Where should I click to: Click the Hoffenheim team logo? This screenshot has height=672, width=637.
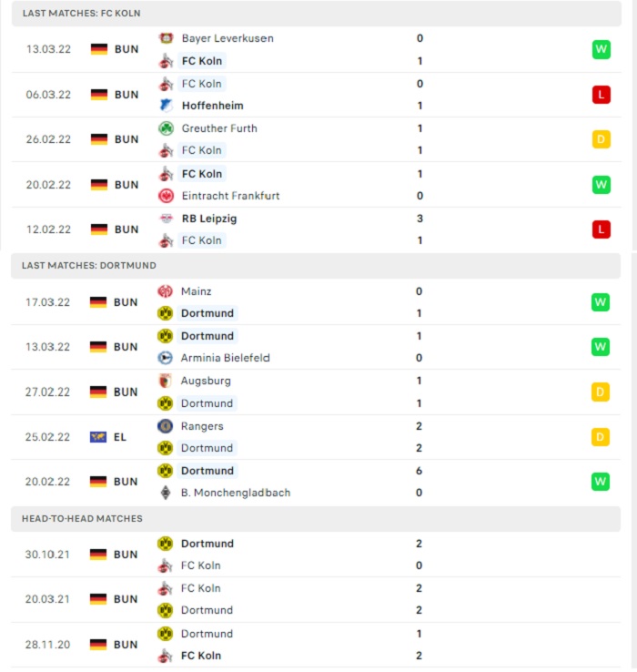coord(167,106)
